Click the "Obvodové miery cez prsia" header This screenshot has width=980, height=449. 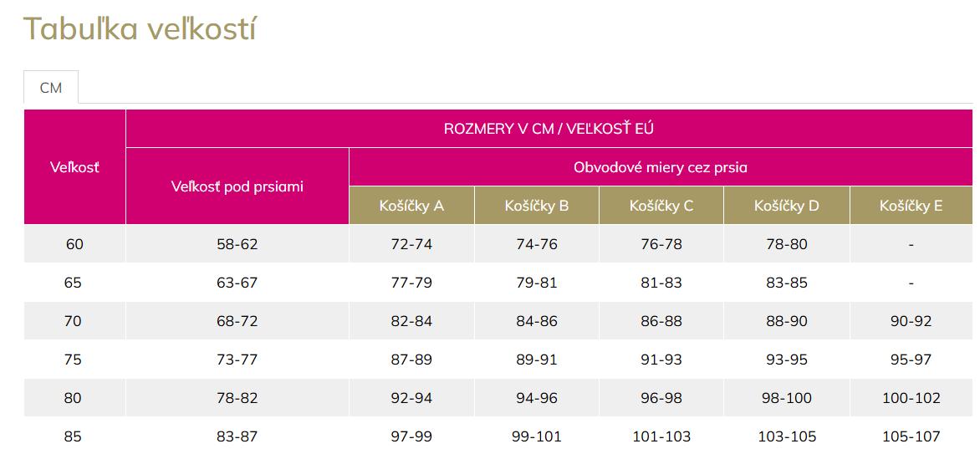(x=661, y=167)
